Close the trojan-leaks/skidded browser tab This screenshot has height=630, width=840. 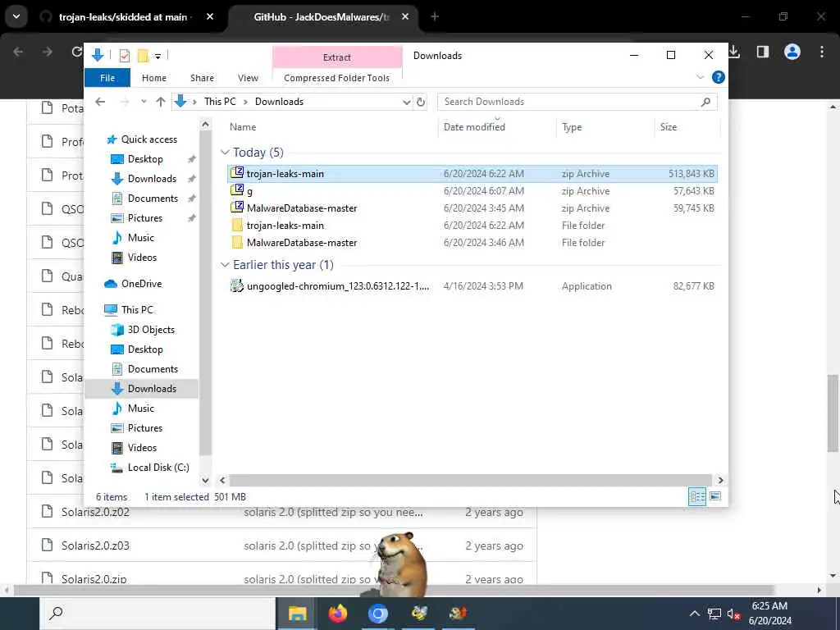(210, 16)
